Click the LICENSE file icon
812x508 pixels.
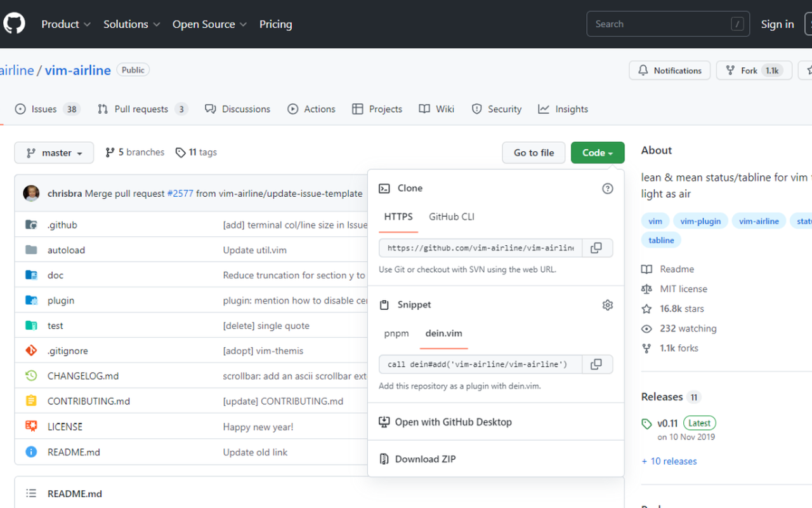tap(31, 426)
